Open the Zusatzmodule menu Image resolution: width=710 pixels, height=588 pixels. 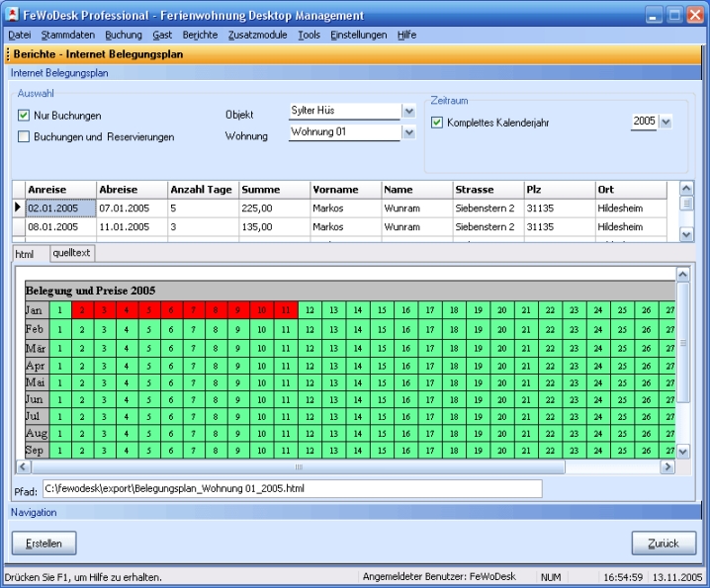[259, 35]
